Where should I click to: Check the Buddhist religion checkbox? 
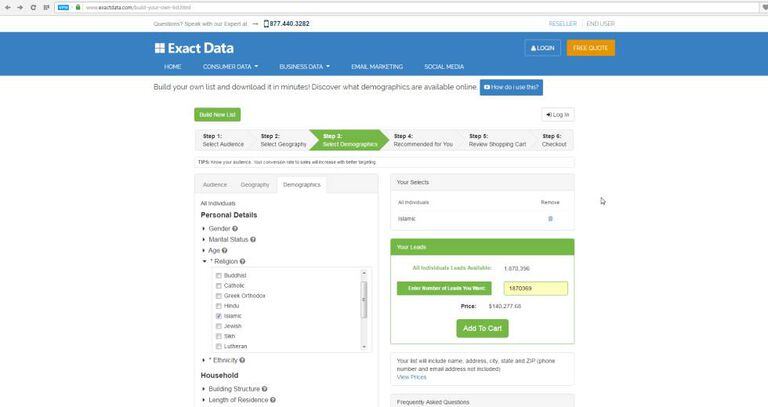pyautogui.click(x=219, y=275)
